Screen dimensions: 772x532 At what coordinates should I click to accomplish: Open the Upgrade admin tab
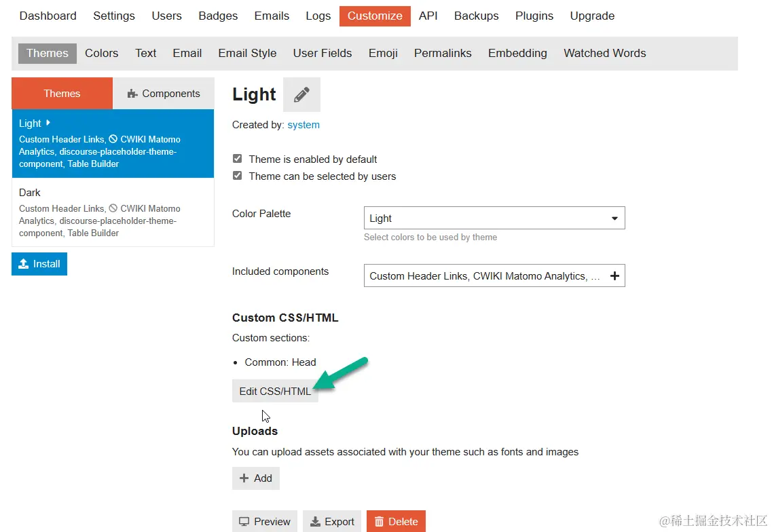pyautogui.click(x=592, y=16)
